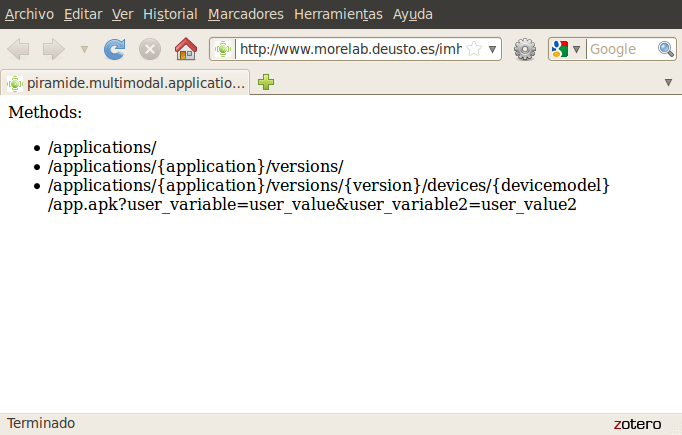Click the gear icon in the toolbar

(x=525, y=49)
